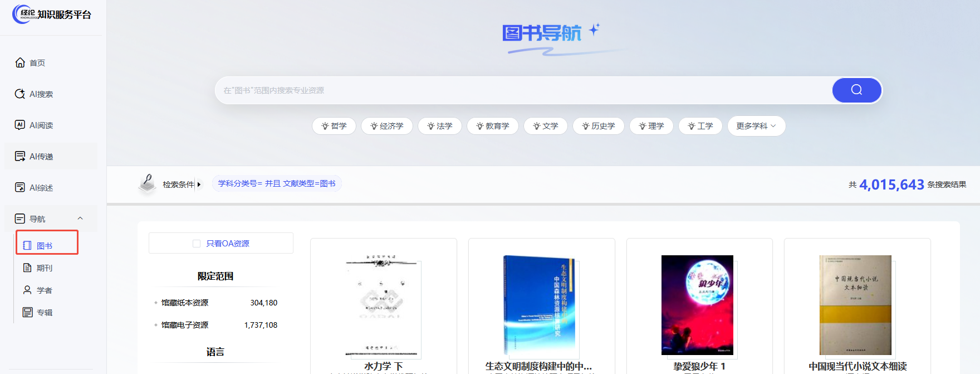Open the platform logo in the sidebar
This screenshot has height=374, width=980.
coord(51,14)
